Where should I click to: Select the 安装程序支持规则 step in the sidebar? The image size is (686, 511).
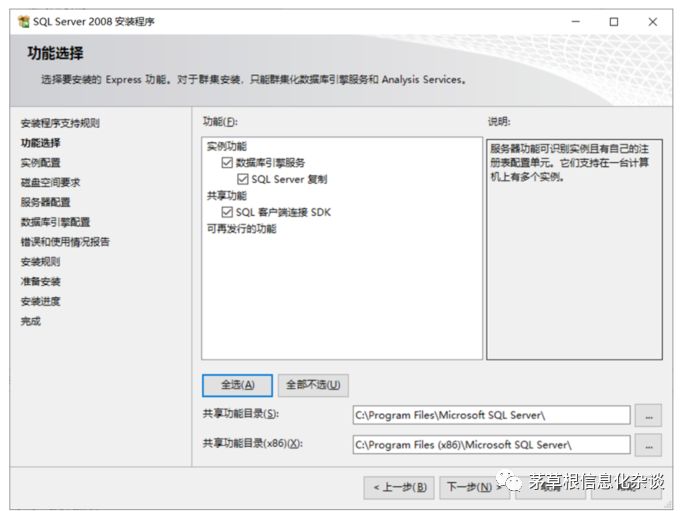pyautogui.click(x=60, y=123)
